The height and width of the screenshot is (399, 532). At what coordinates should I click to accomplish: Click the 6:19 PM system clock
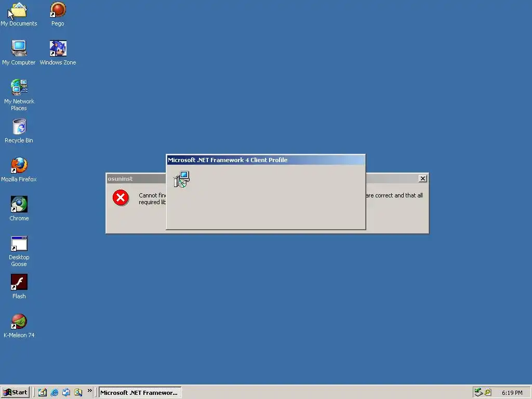pyautogui.click(x=512, y=393)
